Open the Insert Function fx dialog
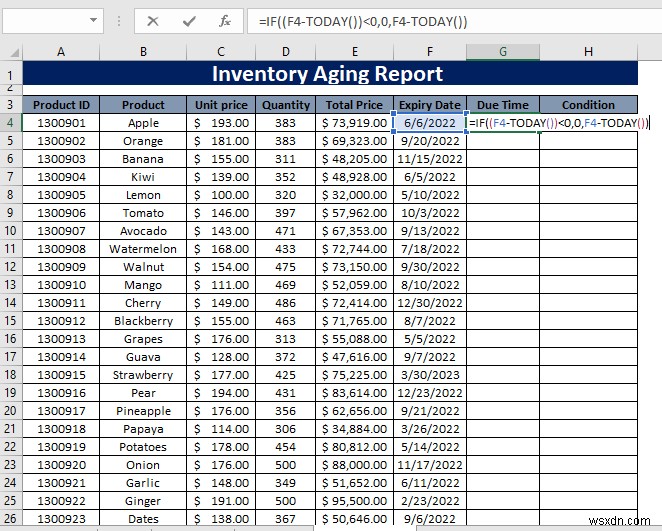The height and width of the screenshot is (531, 662). [225, 21]
